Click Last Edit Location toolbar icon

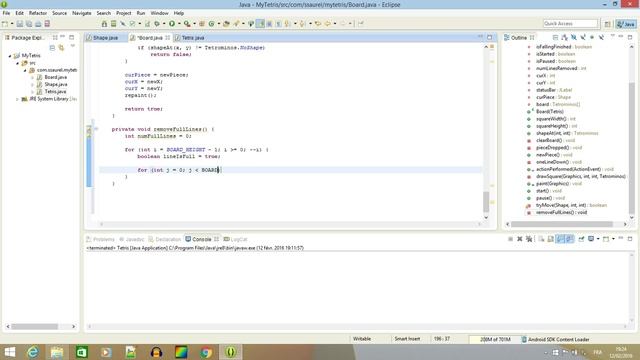pyautogui.click(x=318, y=24)
